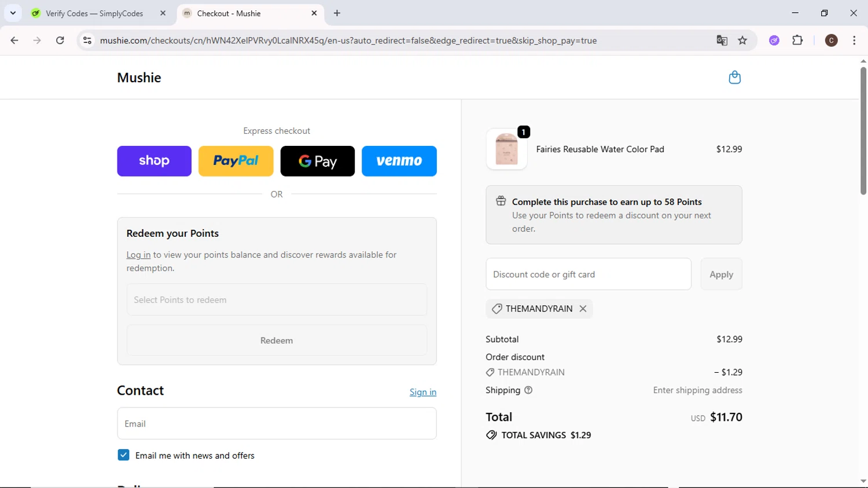The width and height of the screenshot is (868, 488).
Task: Open the tab search dropdown arrow
Action: pos(13,13)
